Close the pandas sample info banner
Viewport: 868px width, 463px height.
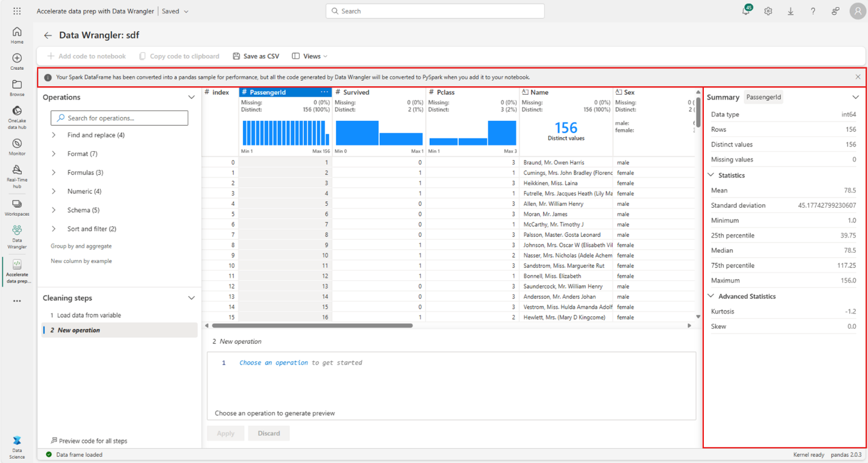coord(858,77)
